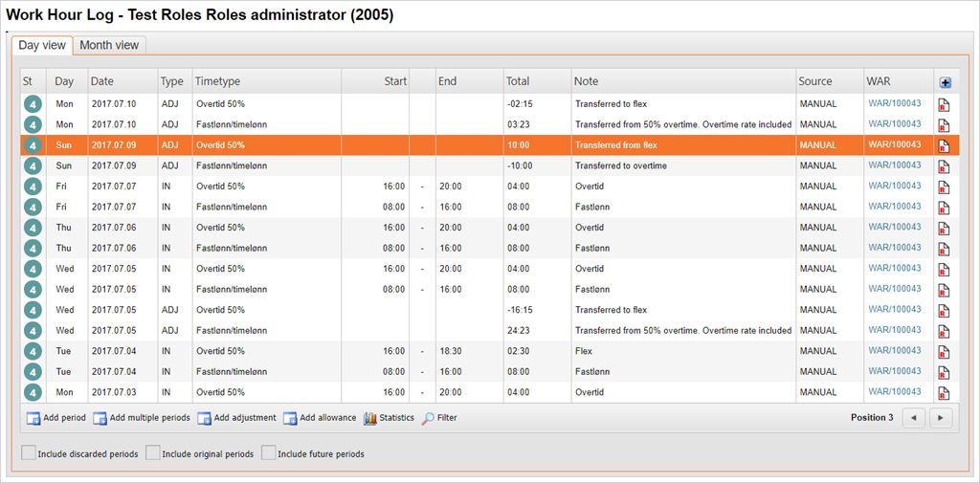The width and height of the screenshot is (980, 483).
Task: Click the Filter magnifier icon
Action: tap(429, 418)
